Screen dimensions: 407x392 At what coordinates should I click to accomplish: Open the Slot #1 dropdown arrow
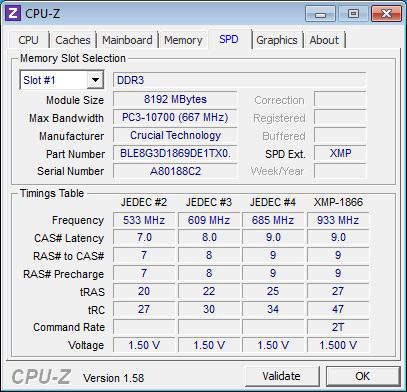pos(95,80)
